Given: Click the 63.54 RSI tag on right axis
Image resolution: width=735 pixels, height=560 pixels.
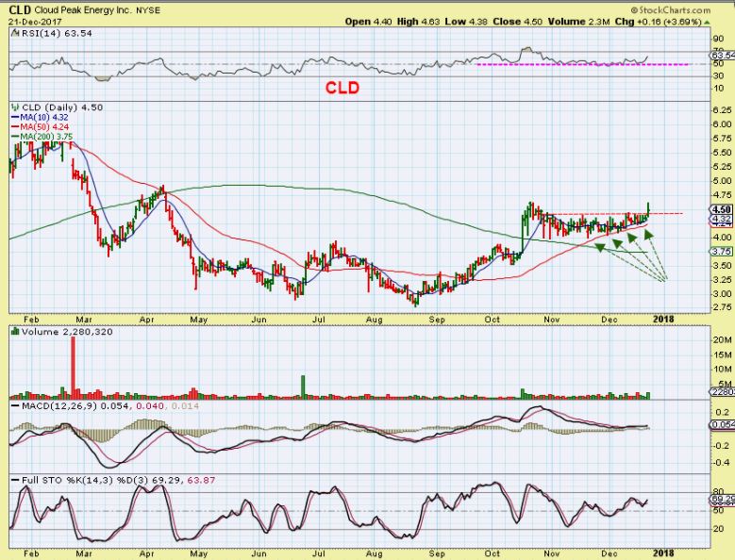Looking at the screenshot, I should [x=723, y=56].
